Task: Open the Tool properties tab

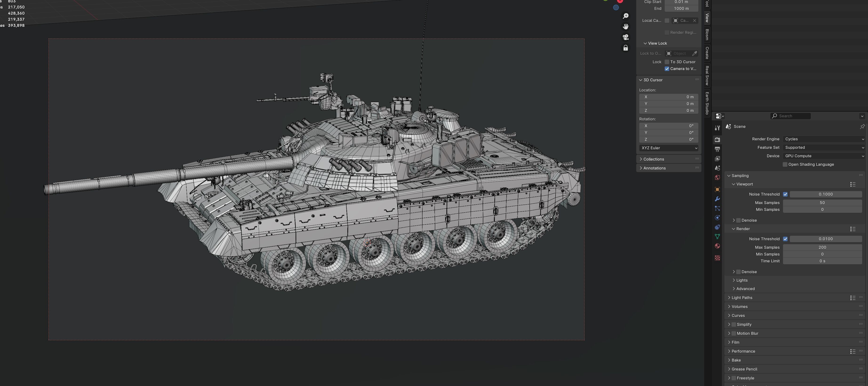Action: (717, 128)
